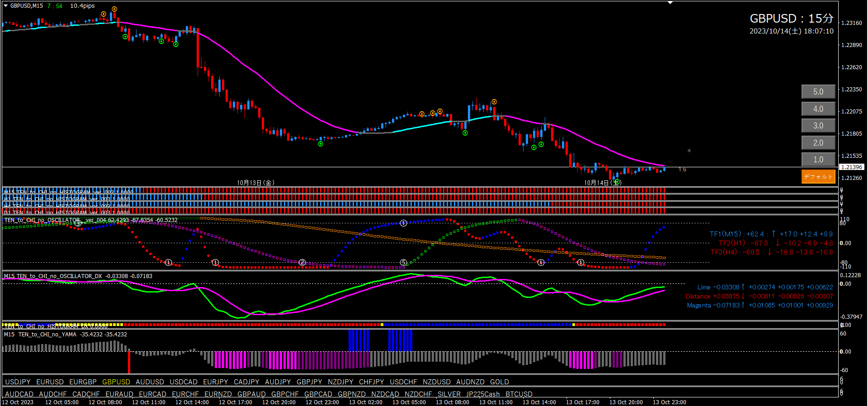Switch chart to GBPCAD symbol
This screenshot has height=406, width=868.
click(x=318, y=394)
